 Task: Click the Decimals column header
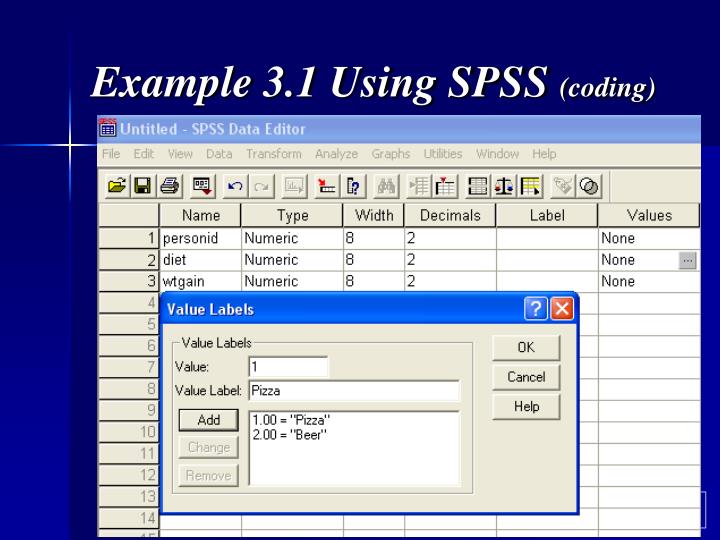tap(450, 215)
